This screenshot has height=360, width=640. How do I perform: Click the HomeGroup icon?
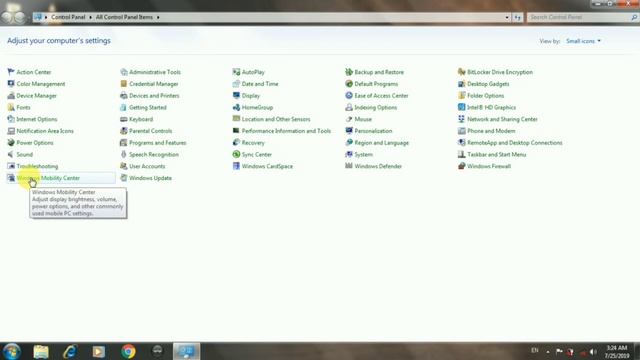point(236,107)
